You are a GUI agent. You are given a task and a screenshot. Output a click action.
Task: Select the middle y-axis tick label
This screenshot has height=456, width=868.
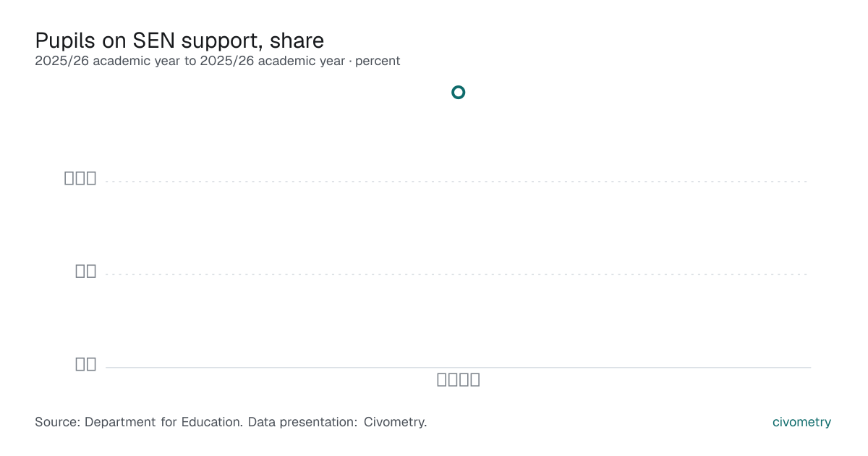point(86,271)
